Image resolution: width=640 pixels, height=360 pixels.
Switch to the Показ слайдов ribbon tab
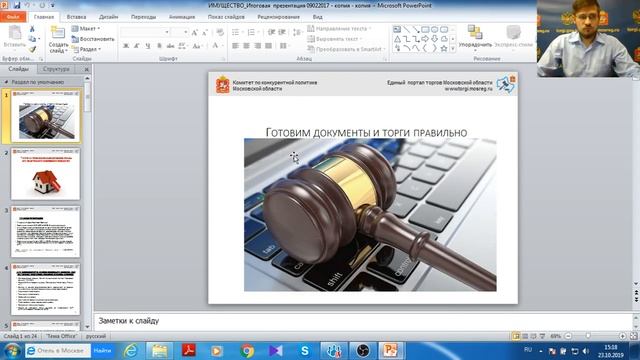click(226, 17)
